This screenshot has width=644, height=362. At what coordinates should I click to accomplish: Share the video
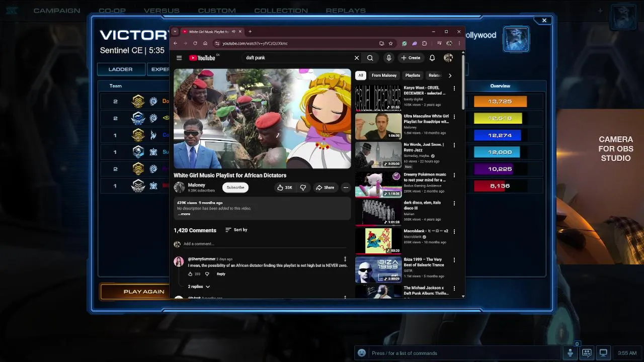coord(325,188)
